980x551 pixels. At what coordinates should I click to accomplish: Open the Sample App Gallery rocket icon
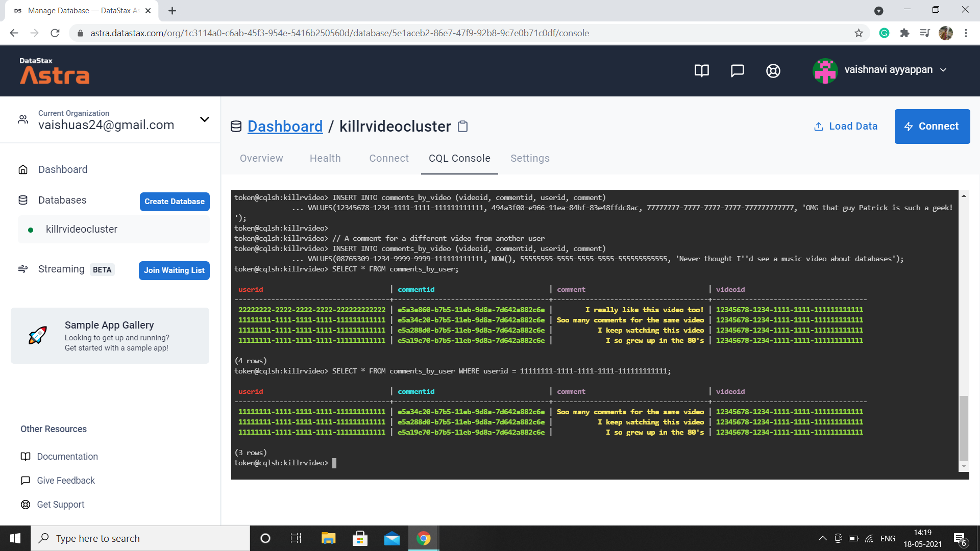[37, 335]
